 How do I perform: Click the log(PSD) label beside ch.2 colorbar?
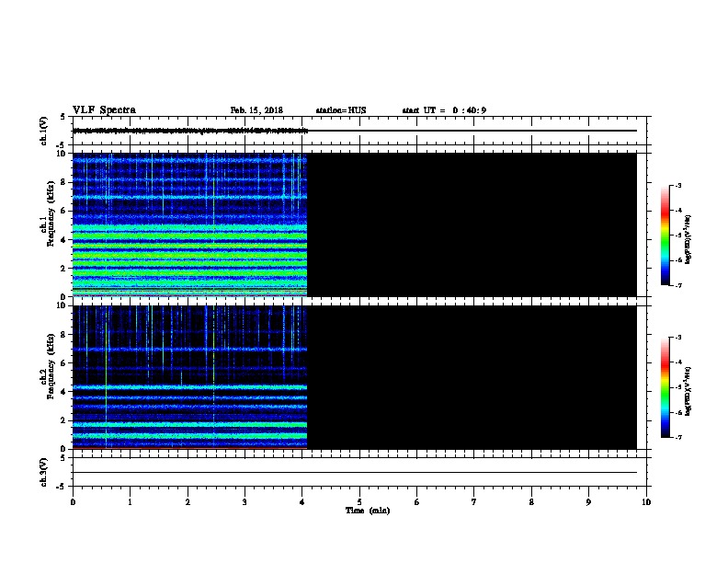(688, 391)
